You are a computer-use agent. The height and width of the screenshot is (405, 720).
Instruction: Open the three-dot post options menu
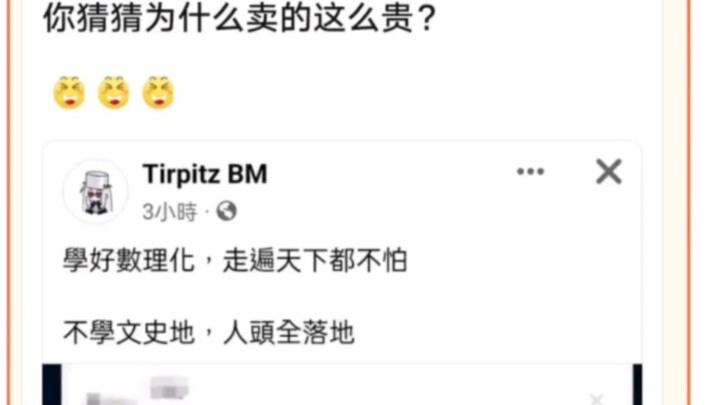530,172
